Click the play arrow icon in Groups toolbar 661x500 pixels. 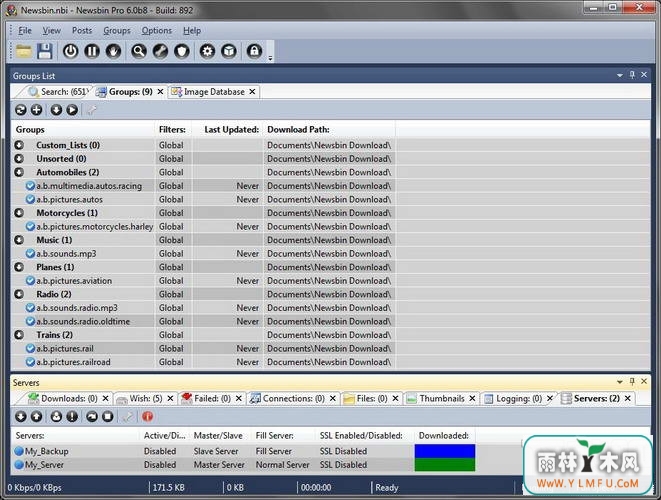click(x=72, y=110)
